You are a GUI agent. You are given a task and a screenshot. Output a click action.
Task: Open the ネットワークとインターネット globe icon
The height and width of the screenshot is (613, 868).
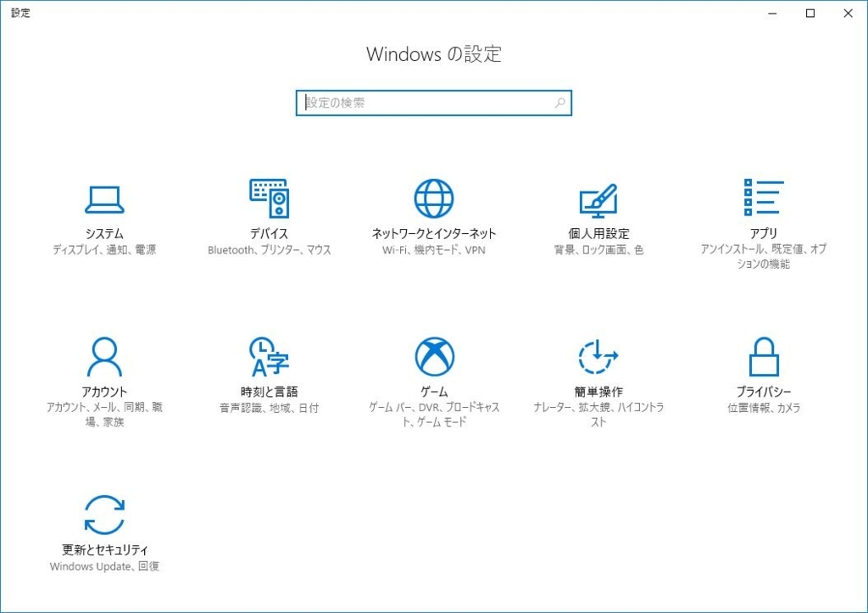pos(434,198)
